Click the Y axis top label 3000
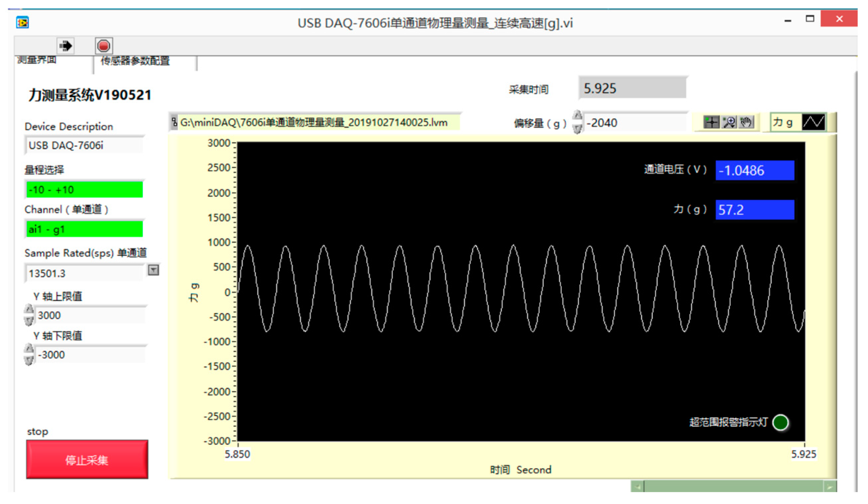Screen dimensions: 868x504 tap(219, 143)
